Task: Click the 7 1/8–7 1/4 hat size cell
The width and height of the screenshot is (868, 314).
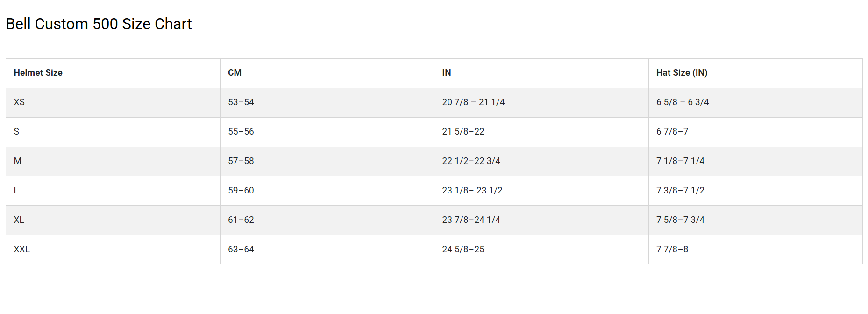Action: pos(680,161)
